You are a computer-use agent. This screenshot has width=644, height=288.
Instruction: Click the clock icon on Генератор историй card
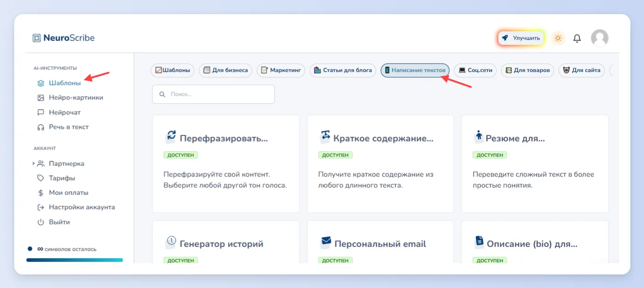(171, 241)
